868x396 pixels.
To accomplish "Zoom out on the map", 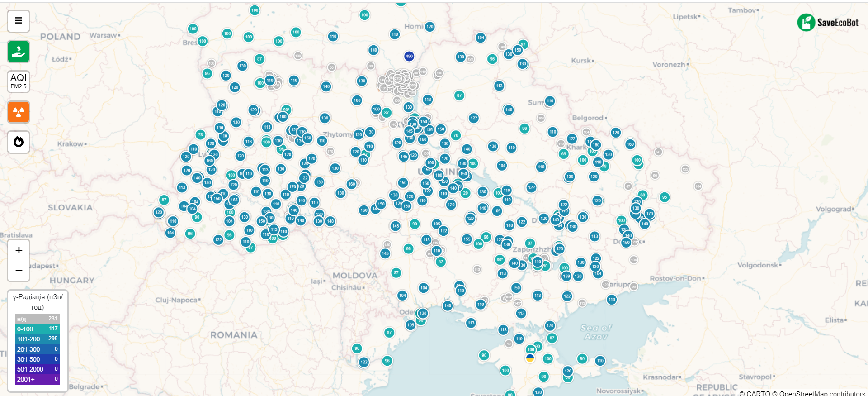I will click(19, 271).
